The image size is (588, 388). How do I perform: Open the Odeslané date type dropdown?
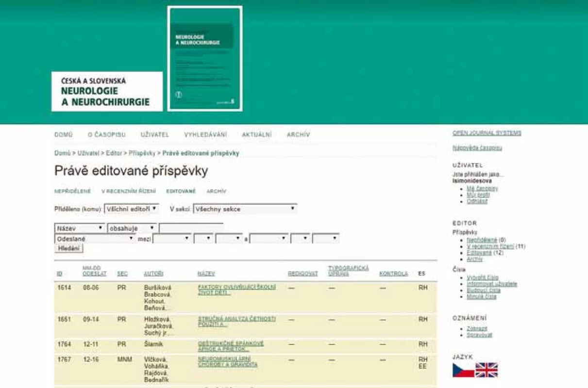tap(95, 239)
